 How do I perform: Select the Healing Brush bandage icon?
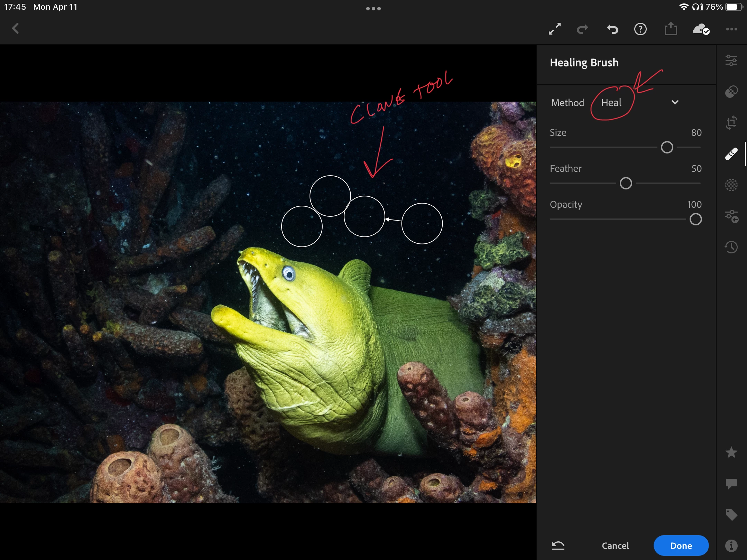731,154
